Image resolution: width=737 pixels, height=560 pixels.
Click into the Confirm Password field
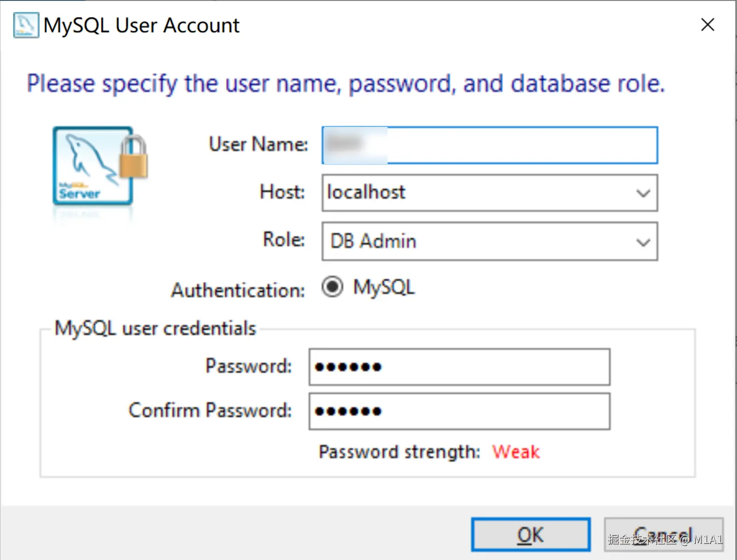(460, 411)
